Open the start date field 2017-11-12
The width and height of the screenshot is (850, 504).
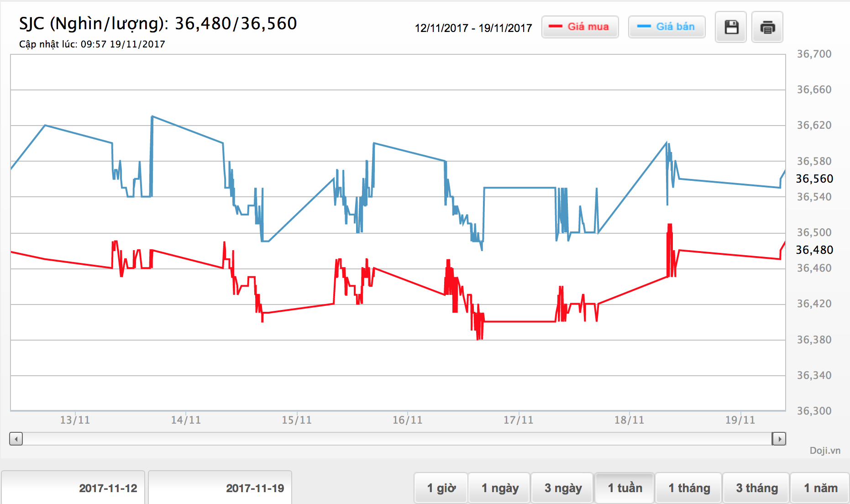coord(73,488)
